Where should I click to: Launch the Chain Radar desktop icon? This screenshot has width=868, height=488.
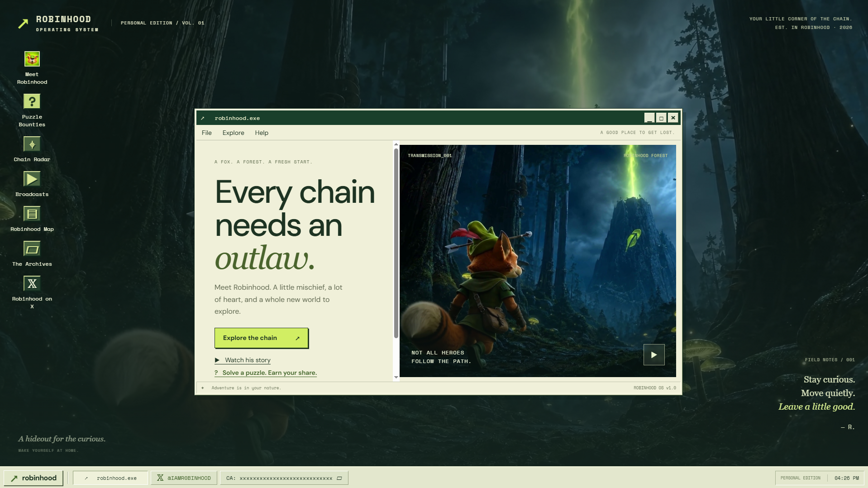click(x=32, y=144)
